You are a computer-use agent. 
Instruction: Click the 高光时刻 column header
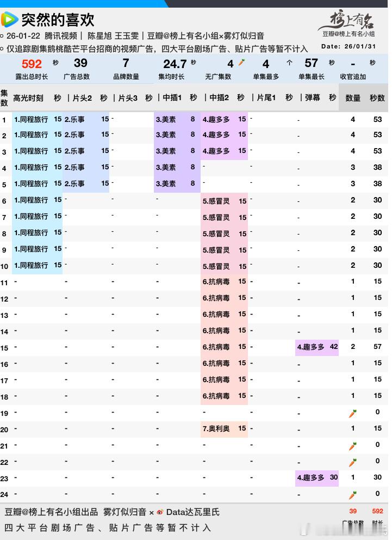[28, 98]
